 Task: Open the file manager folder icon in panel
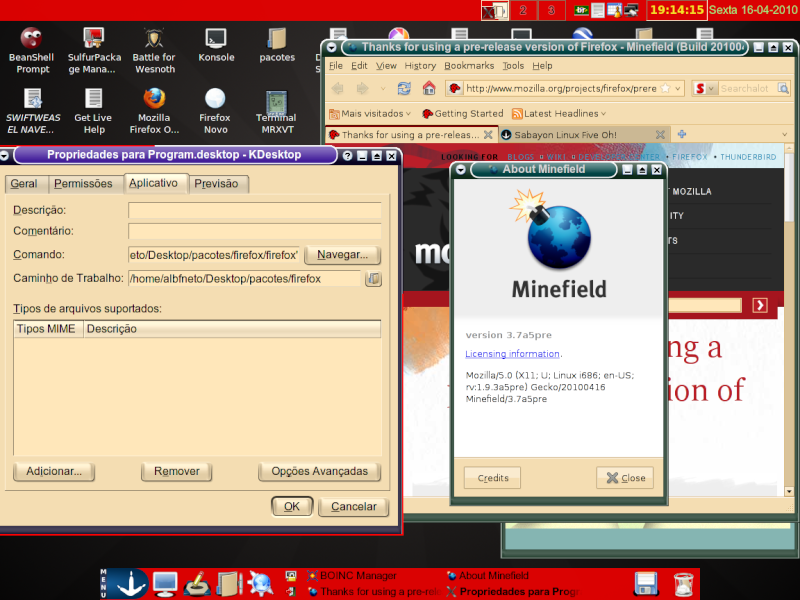coord(229,584)
